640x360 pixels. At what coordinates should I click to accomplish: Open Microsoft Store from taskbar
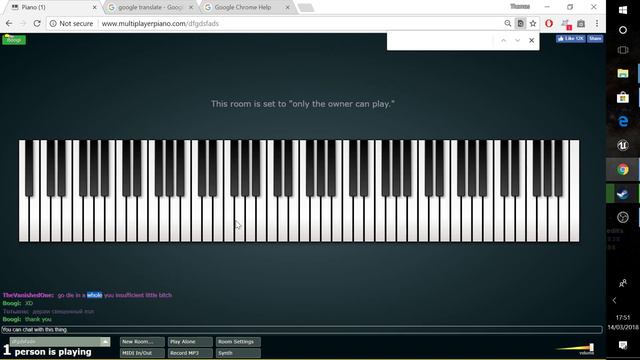[x=623, y=97]
